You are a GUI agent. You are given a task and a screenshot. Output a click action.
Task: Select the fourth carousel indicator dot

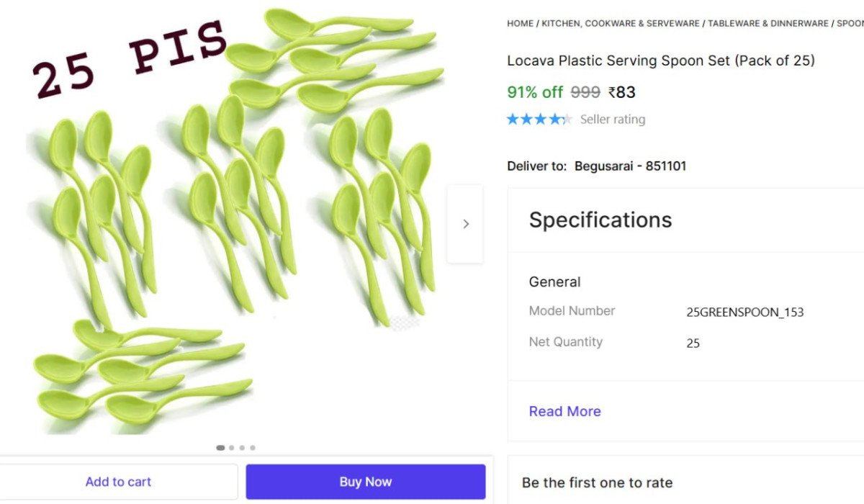point(253,448)
